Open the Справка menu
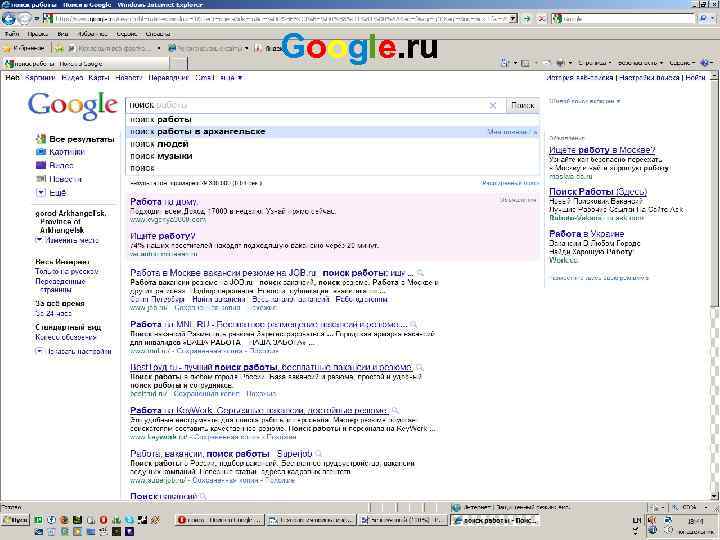Image resolution: width=720 pixels, height=540 pixels. point(158,34)
